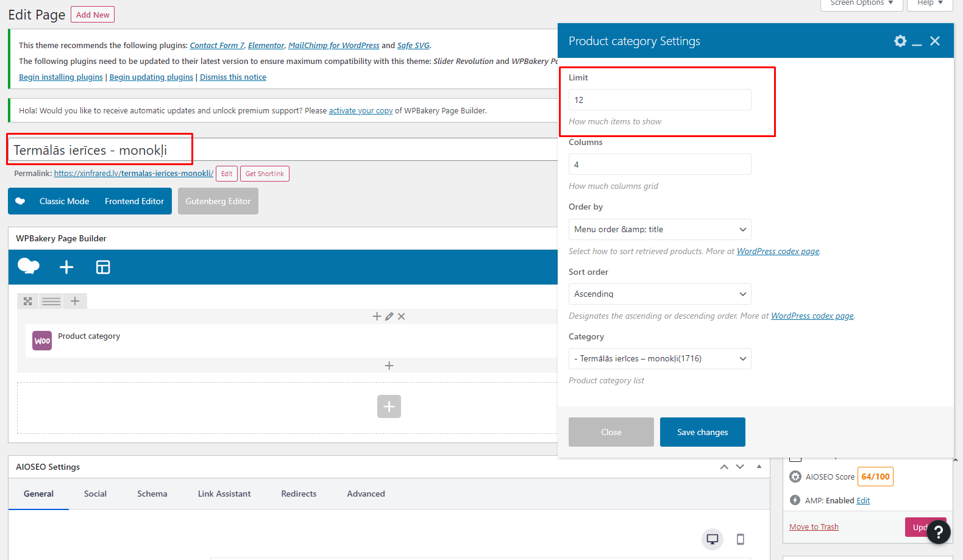Click Begin installing plugins link
The height and width of the screenshot is (560, 963).
click(x=61, y=77)
